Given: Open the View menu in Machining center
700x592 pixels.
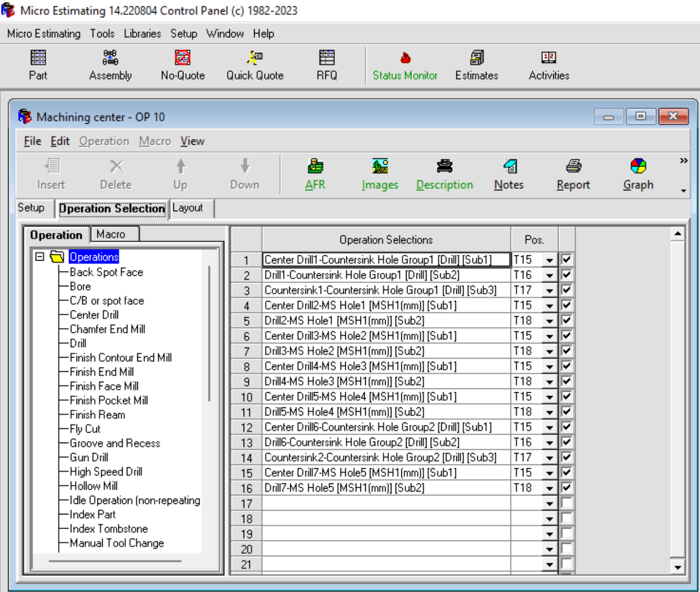Looking at the screenshot, I should tap(192, 141).
